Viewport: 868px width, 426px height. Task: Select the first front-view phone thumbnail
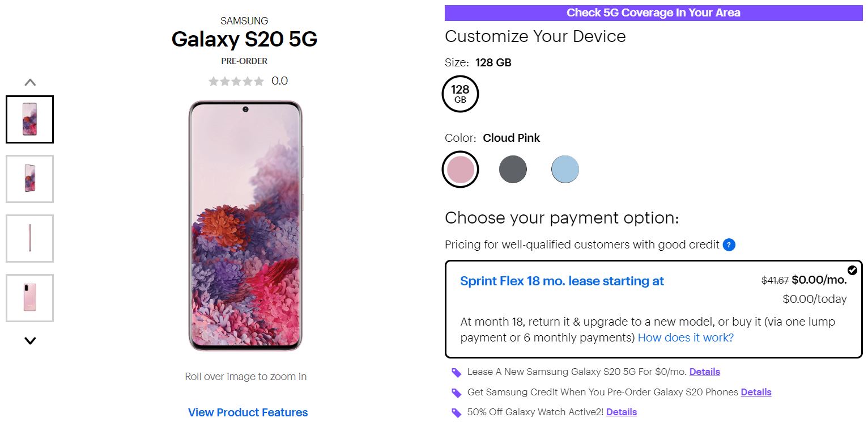pyautogui.click(x=30, y=119)
